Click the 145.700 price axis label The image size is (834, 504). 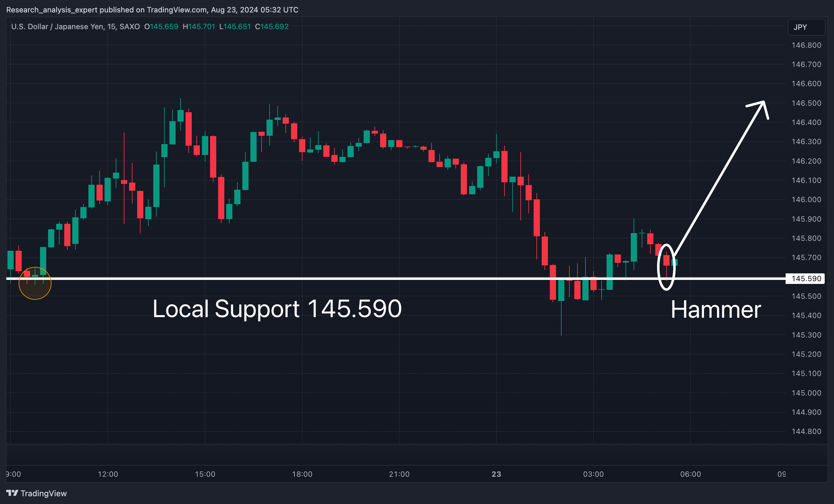click(x=806, y=257)
